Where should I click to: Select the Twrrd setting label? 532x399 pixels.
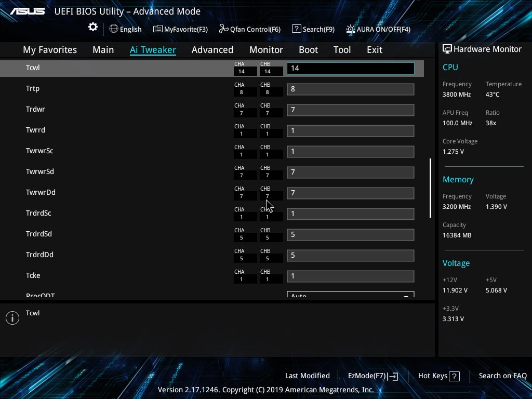35,130
